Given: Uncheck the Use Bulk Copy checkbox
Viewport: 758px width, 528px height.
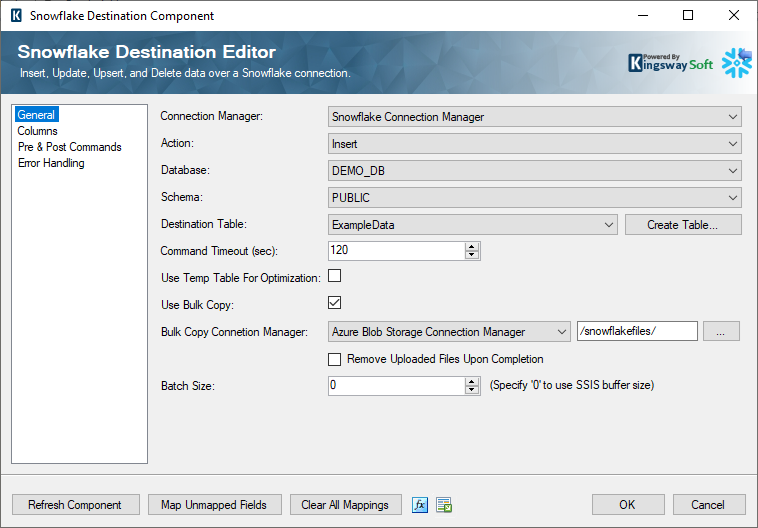Looking at the screenshot, I should click(335, 303).
